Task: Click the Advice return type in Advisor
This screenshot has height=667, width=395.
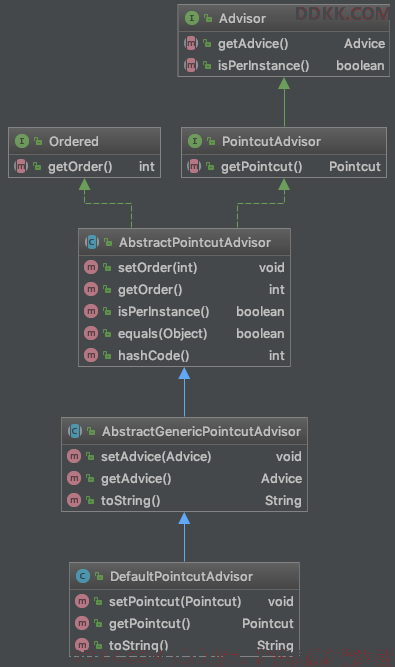Action: [364, 43]
